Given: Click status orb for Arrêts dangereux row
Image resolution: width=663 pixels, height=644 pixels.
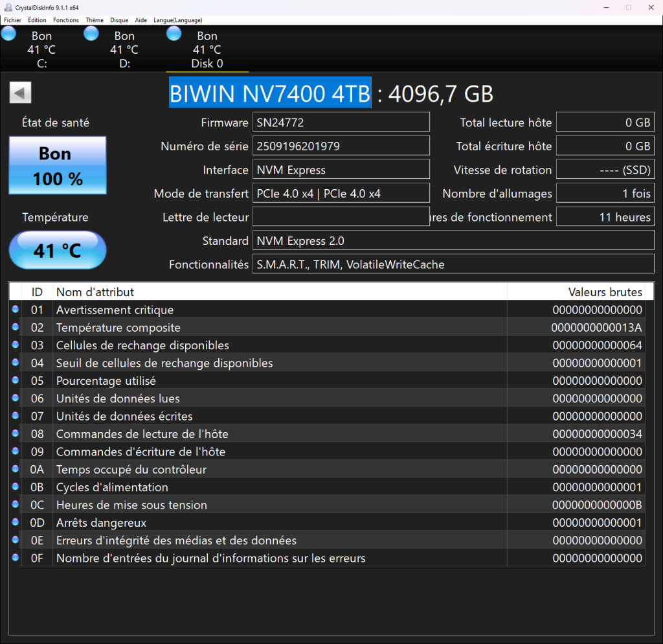Looking at the screenshot, I should pos(15,522).
